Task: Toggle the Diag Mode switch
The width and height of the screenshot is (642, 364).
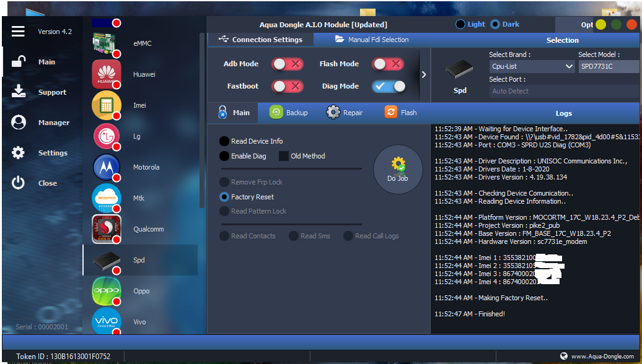Action: coord(389,86)
